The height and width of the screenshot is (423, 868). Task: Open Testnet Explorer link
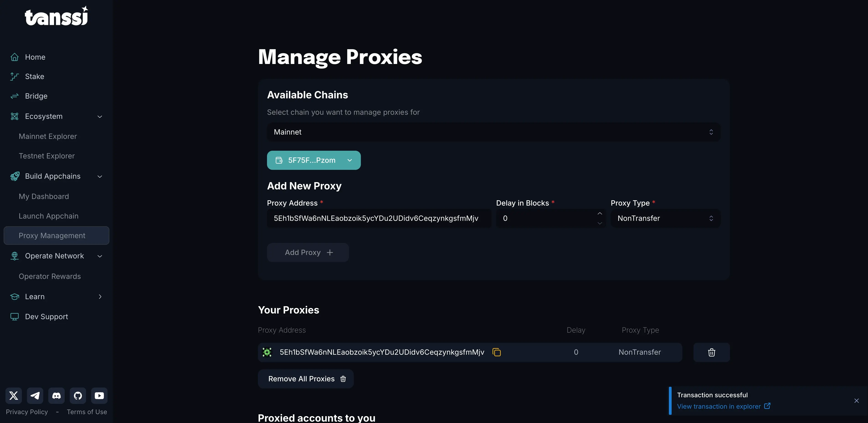46,156
